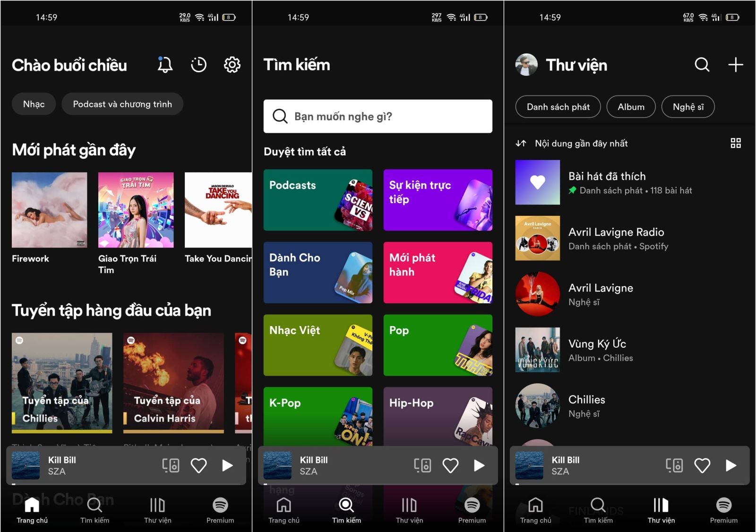Play Kill Bill from Tìm kiếm screen mini player

point(479,465)
